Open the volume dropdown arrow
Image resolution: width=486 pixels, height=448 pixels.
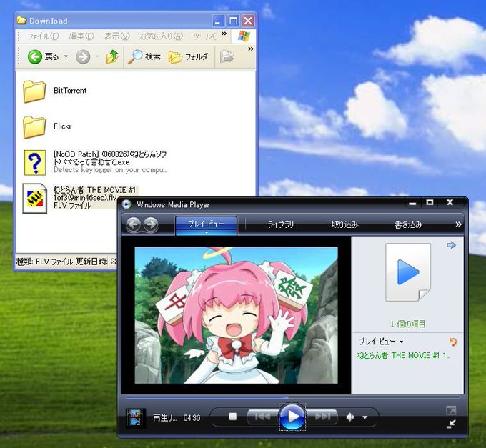click(x=364, y=418)
